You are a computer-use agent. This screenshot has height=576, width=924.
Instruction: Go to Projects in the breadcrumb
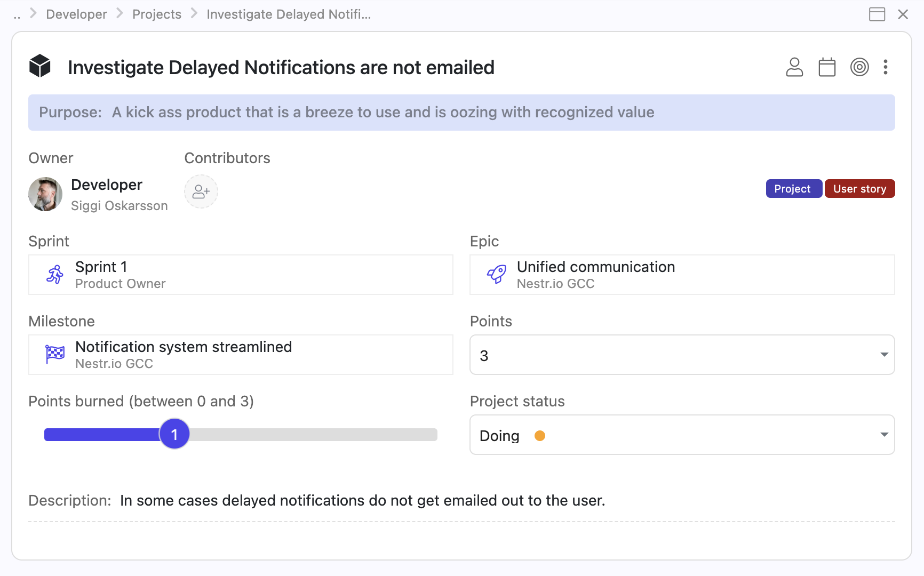157,14
